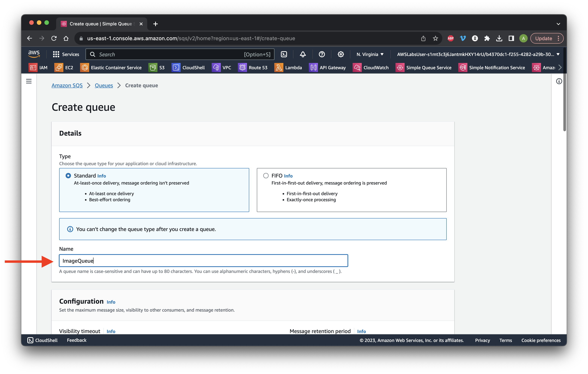Image resolution: width=588 pixels, height=374 pixels.
Task: Open a new browser tab
Action: point(155,24)
